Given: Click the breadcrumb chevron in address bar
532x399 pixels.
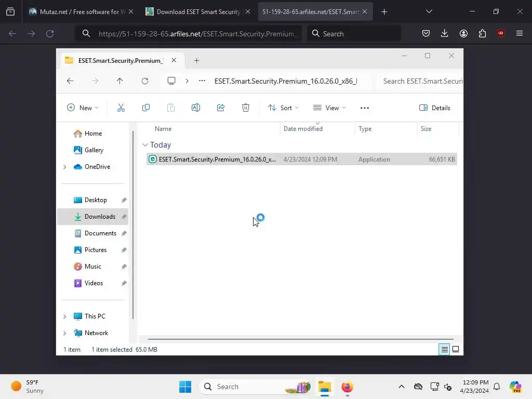Looking at the screenshot, I should tap(187, 81).
